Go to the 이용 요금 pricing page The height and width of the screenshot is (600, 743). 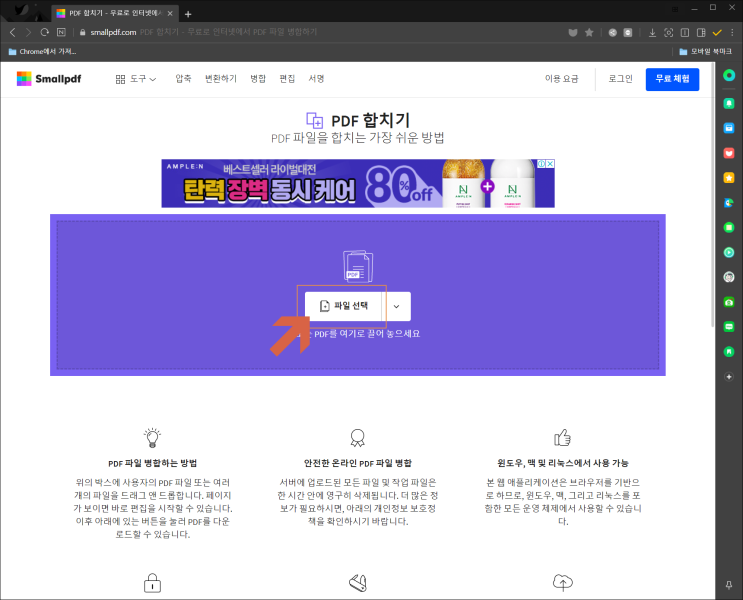(562, 79)
